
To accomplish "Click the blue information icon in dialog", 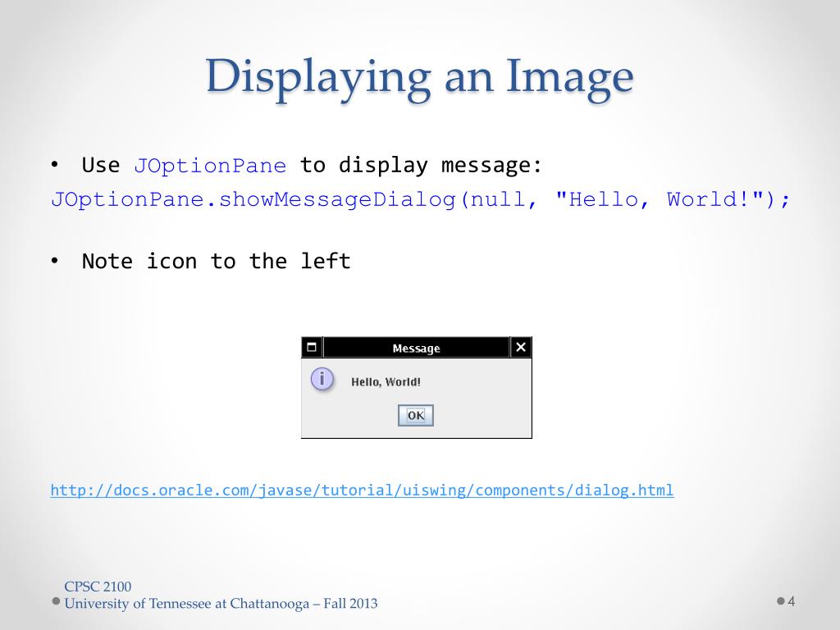I will coord(322,380).
